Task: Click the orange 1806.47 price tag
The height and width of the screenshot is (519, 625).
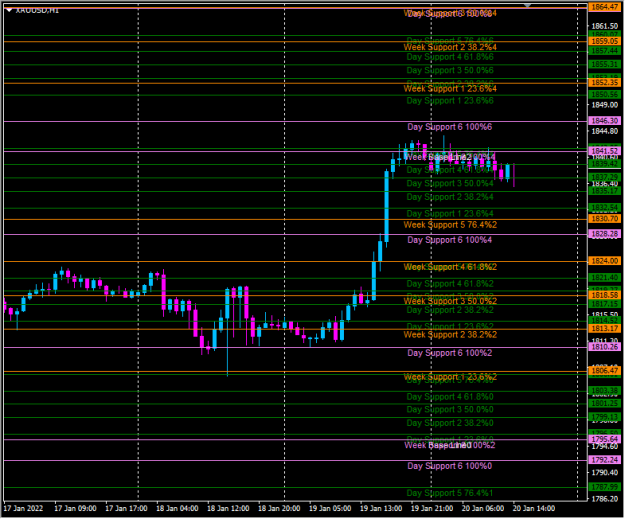Action: coord(605,371)
